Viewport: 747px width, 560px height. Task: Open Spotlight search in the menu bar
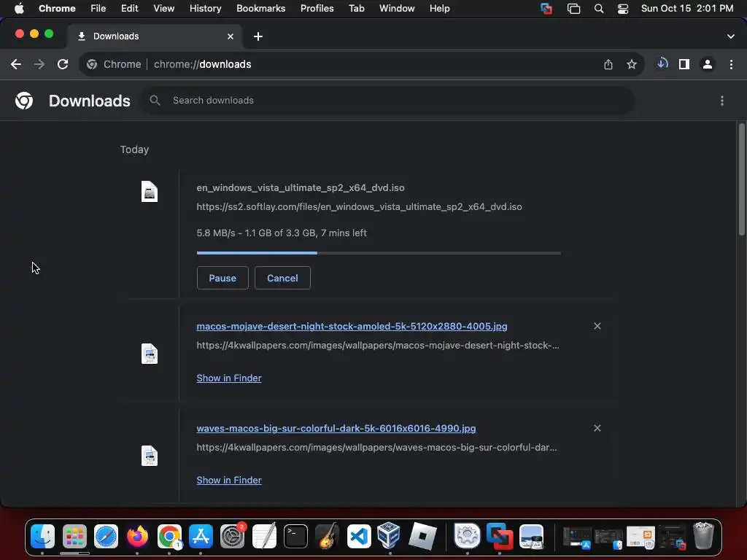point(599,9)
